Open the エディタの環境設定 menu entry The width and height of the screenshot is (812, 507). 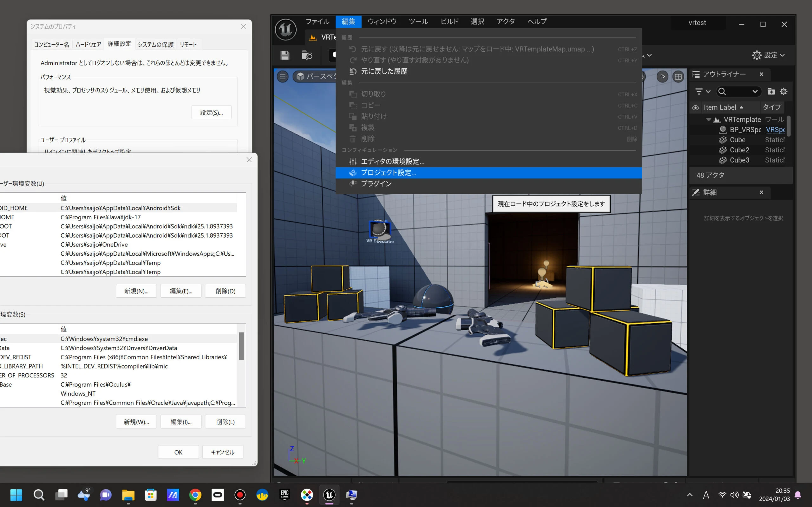392,162
